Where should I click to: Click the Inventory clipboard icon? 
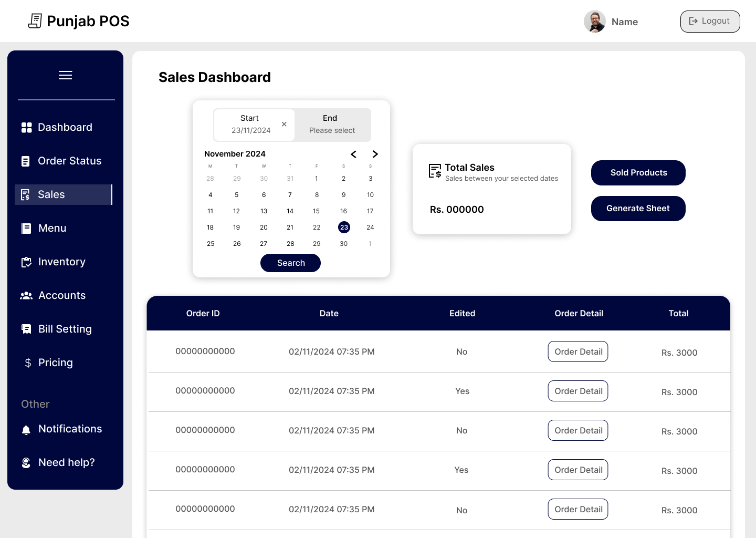click(x=26, y=262)
